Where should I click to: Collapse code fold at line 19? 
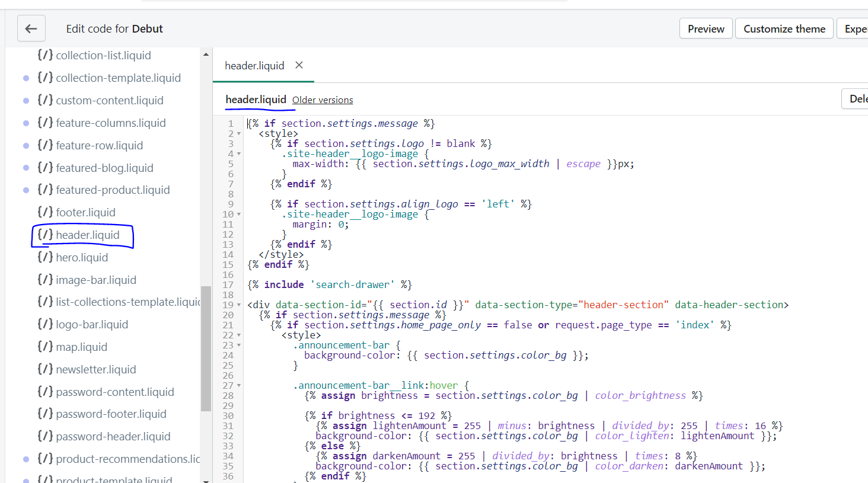(239, 305)
